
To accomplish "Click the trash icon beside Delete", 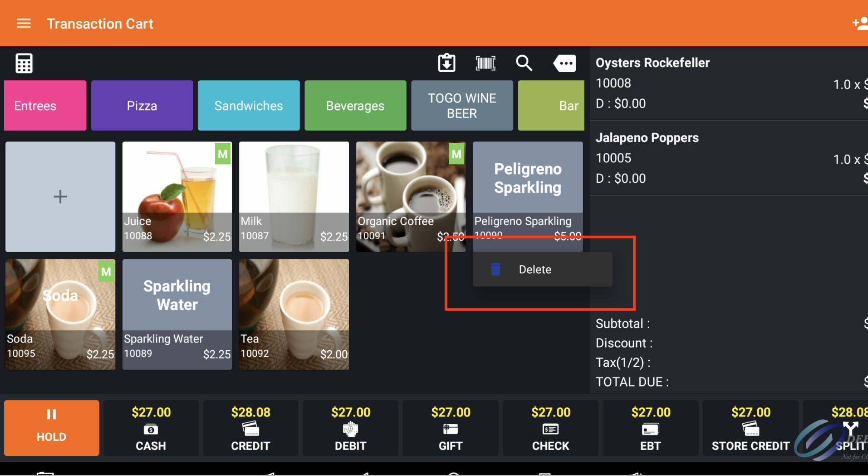I will [x=496, y=270].
